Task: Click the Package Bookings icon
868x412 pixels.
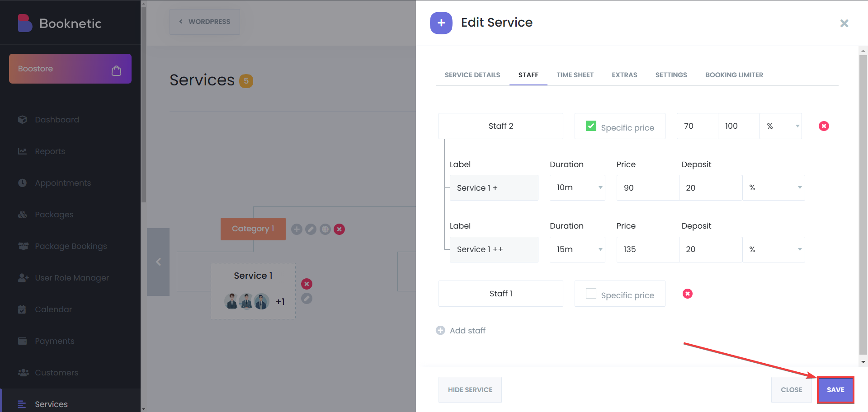Action: (23, 246)
